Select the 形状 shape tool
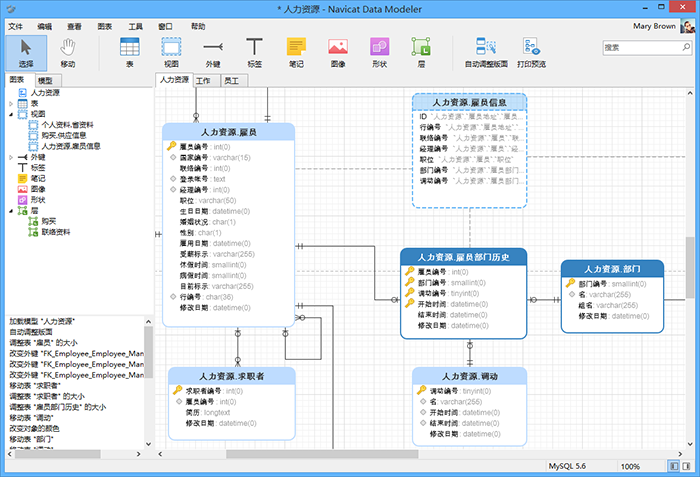This screenshot has width=700, height=477. pos(379,53)
